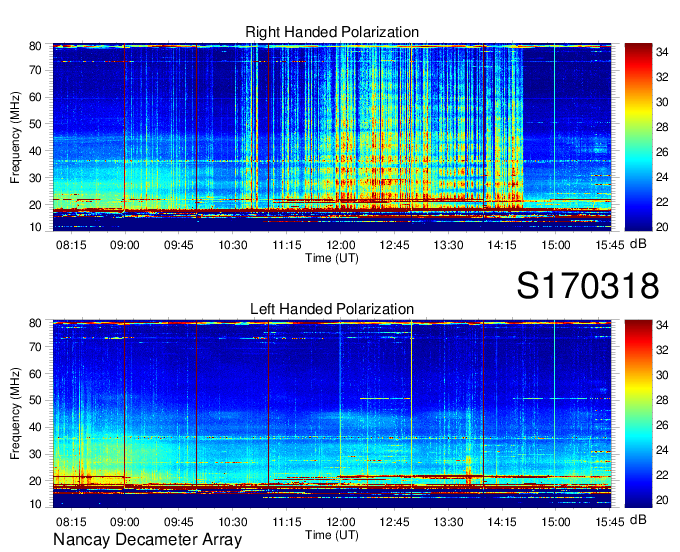Click the 15:45 time tick under Right Handed plot
The image size is (680, 552).
click(609, 245)
